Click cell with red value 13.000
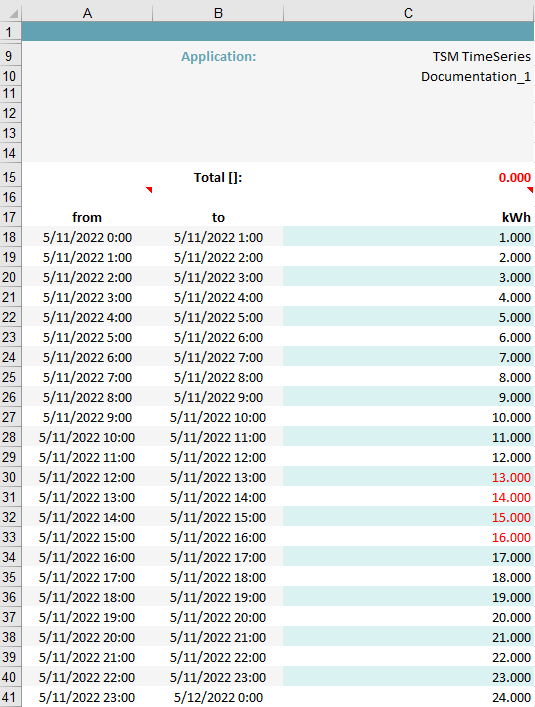The height and width of the screenshot is (707, 535). pyautogui.click(x=408, y=477)
